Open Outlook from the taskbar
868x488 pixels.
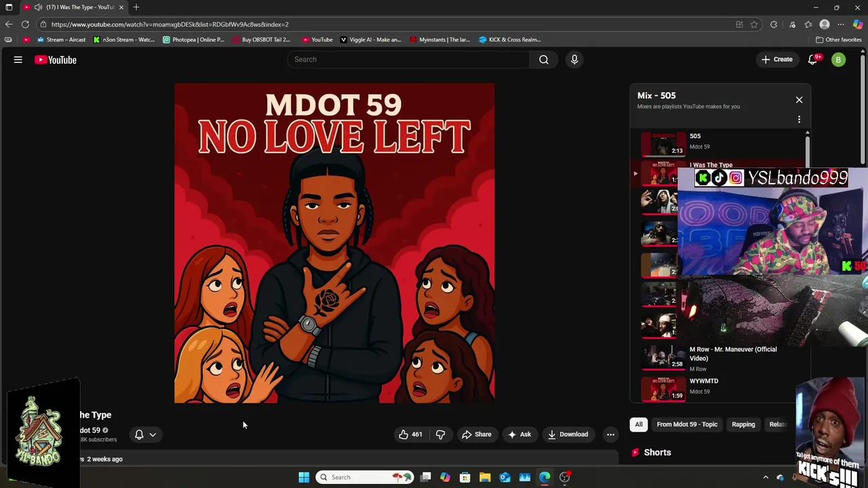click(x=505, y=477)
